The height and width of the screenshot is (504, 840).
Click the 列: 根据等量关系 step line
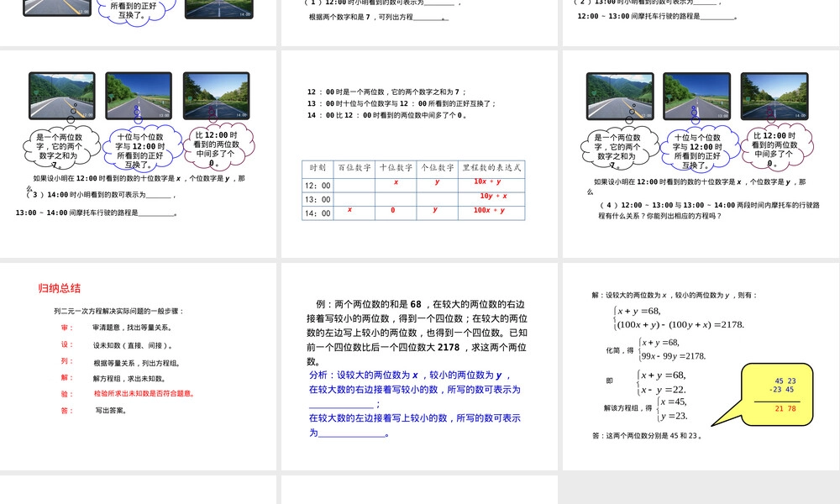coord(120,363)
